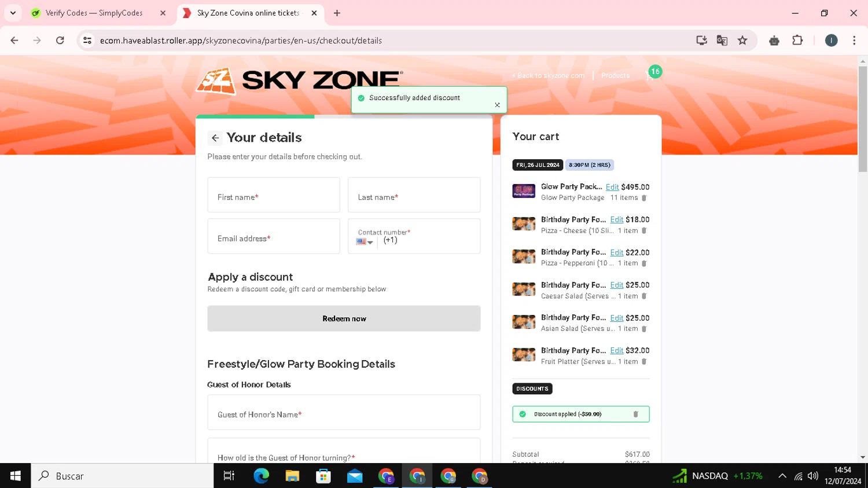
Task: Click the Sky Zone logo
Action: click(299, 80)
